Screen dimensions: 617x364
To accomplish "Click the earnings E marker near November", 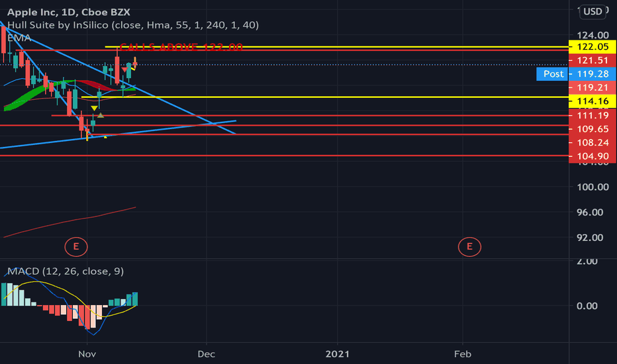I will click(76, 247).
